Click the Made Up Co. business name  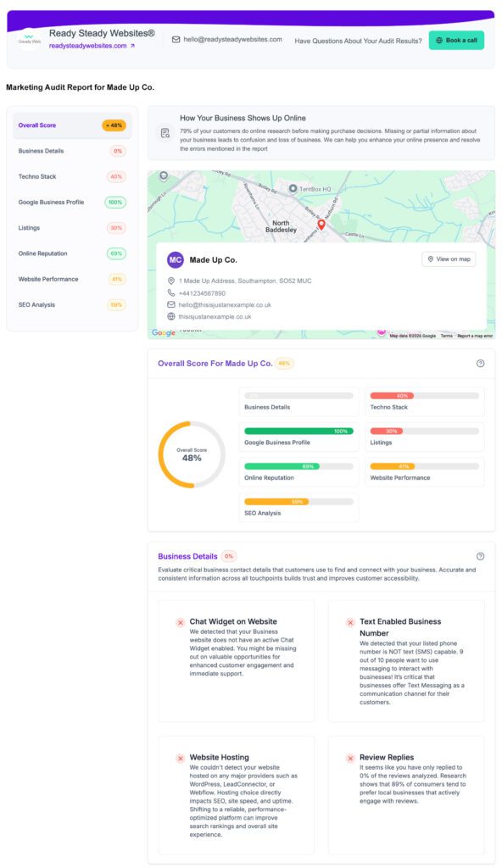[x=214, y=259]
